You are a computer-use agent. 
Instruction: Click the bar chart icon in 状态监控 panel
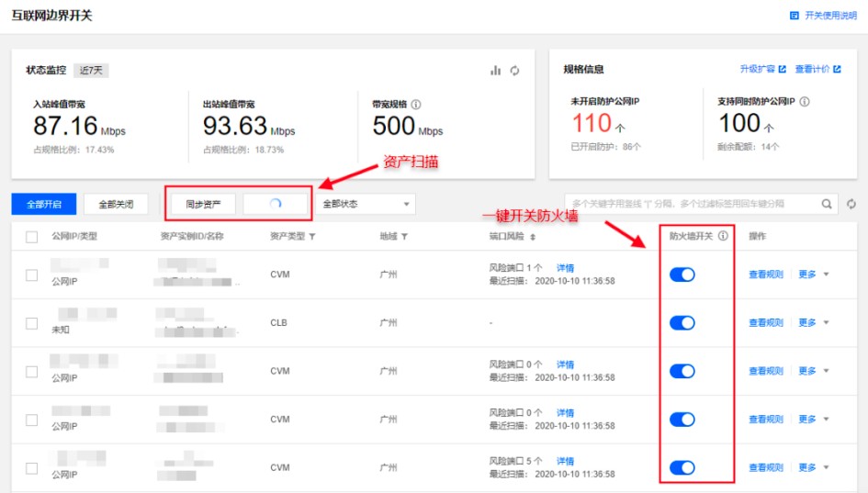pyautogui.click(x=496, y=70)
